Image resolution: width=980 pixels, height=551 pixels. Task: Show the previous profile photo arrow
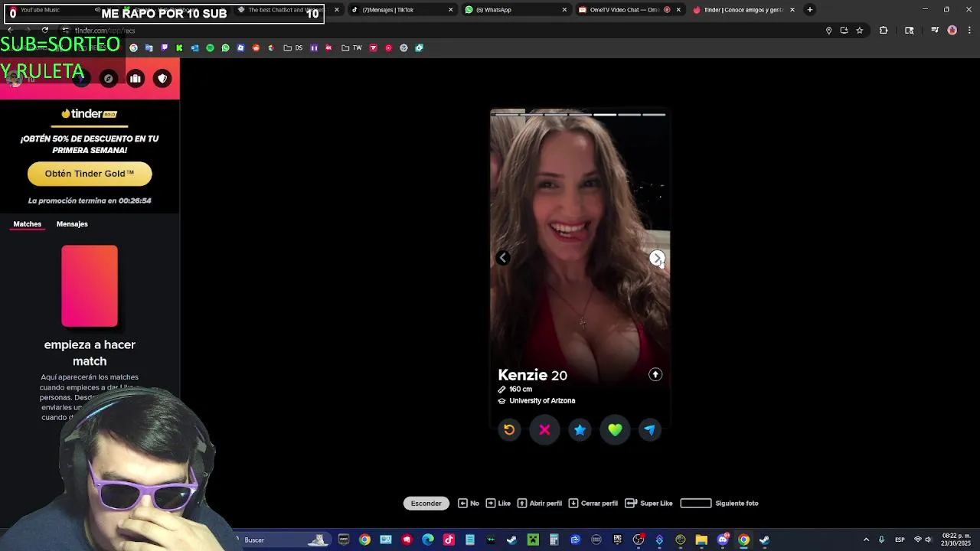coord(503,258)
